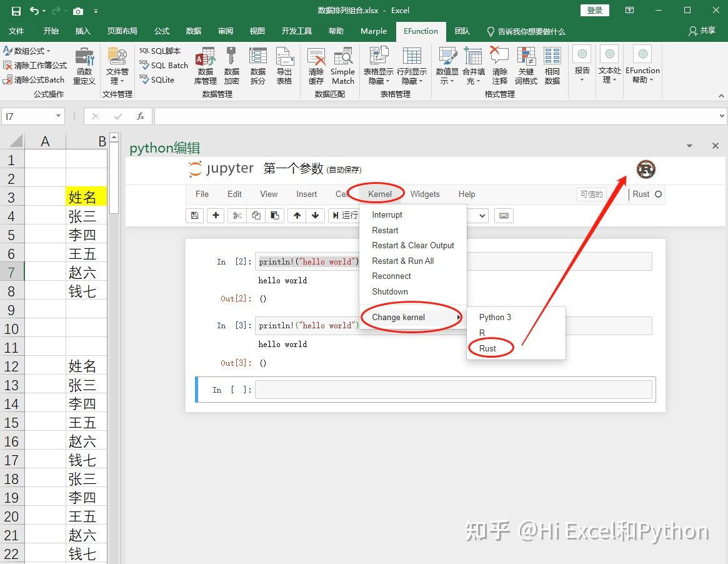The width and height of the screenshot is (728, 564).
Task: Open the SQLite tool
Action: [x=156, y=79]
